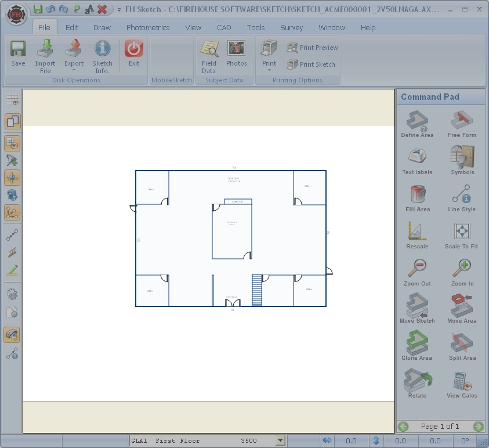Image resolution: width=489 pixels, height=448 pixels.
Task: Open the Help ribbon tab
Action: click(x=368, y=27)
